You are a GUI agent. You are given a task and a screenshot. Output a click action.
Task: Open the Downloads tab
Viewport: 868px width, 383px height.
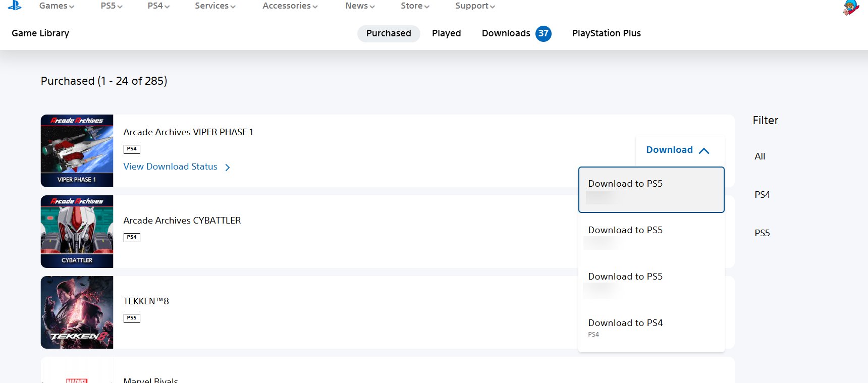click(x=506, y=33)
